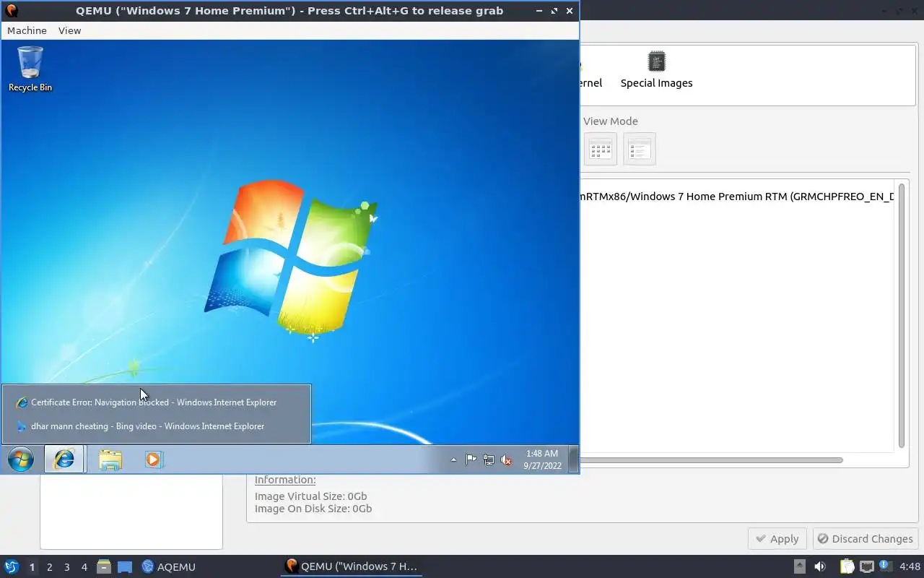Click Discard Changes button in AQEMU
Image resolution: width=924 pixels, height=578 pixels.
pos(866,539)
